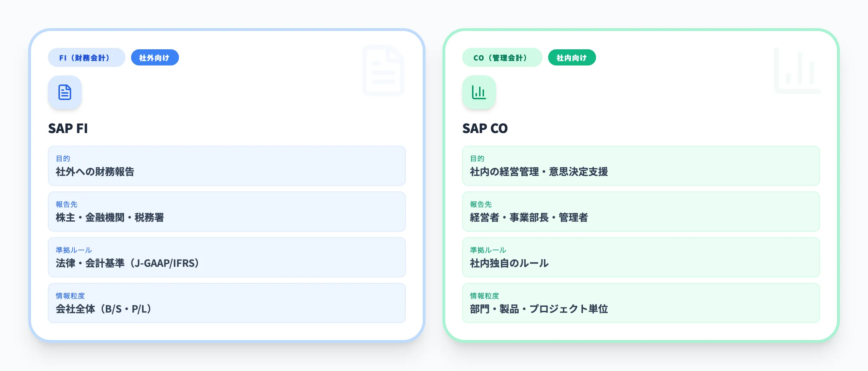Click the document icon above SAP FI heading
868x371 pixels.
(65, 92)
